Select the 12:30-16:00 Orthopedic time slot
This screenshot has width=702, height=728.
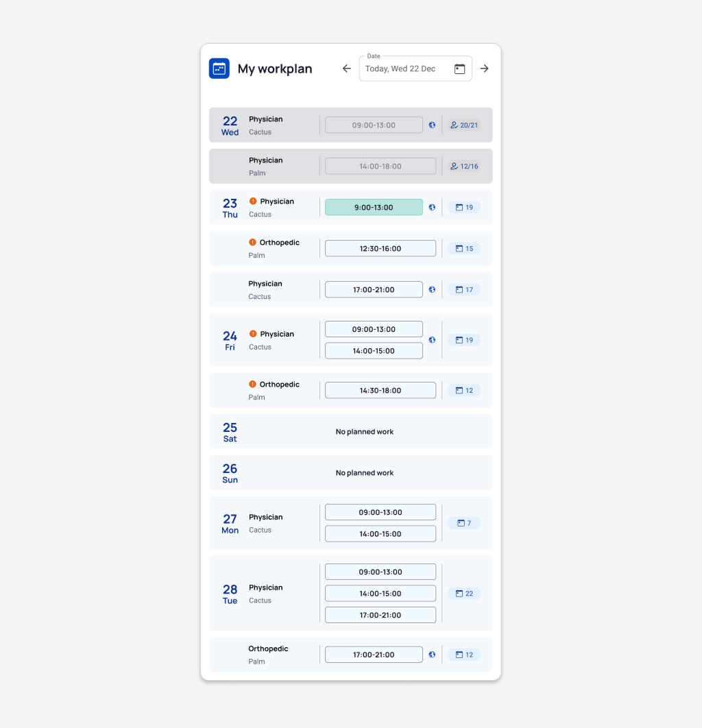tap(380, 248)
